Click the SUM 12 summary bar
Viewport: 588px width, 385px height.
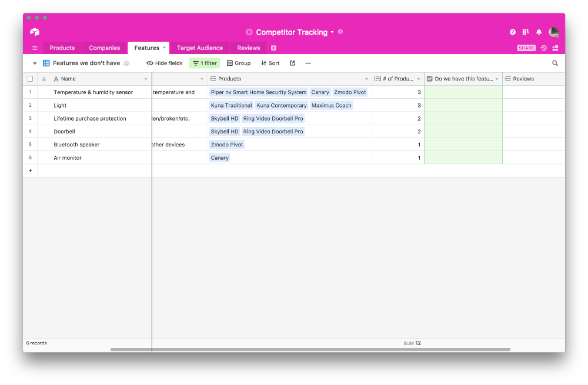click(412, 343)
